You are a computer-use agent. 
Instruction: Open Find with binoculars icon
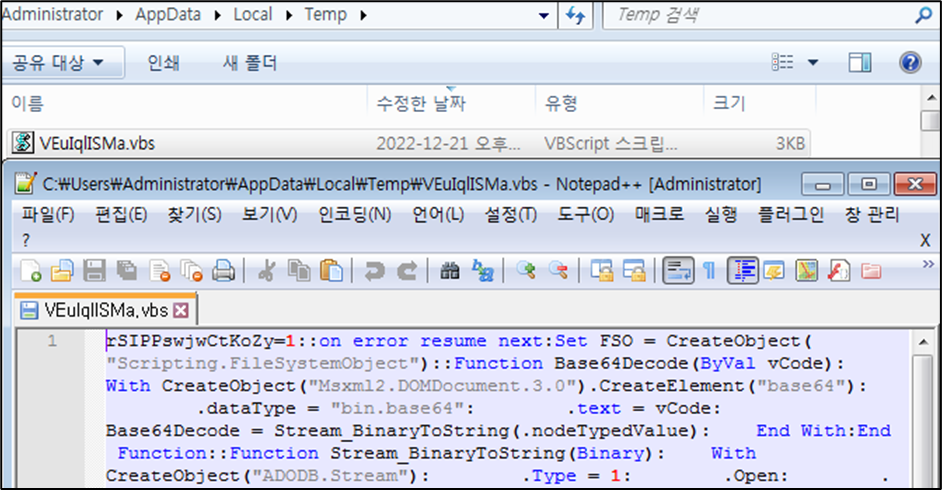450,271
